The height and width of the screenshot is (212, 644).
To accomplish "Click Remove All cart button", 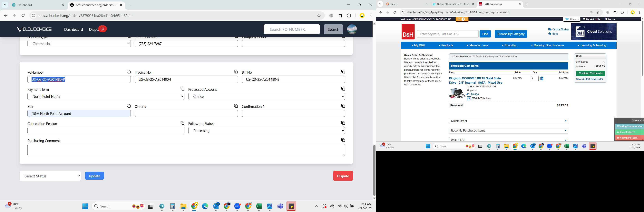I will (456, 105).
